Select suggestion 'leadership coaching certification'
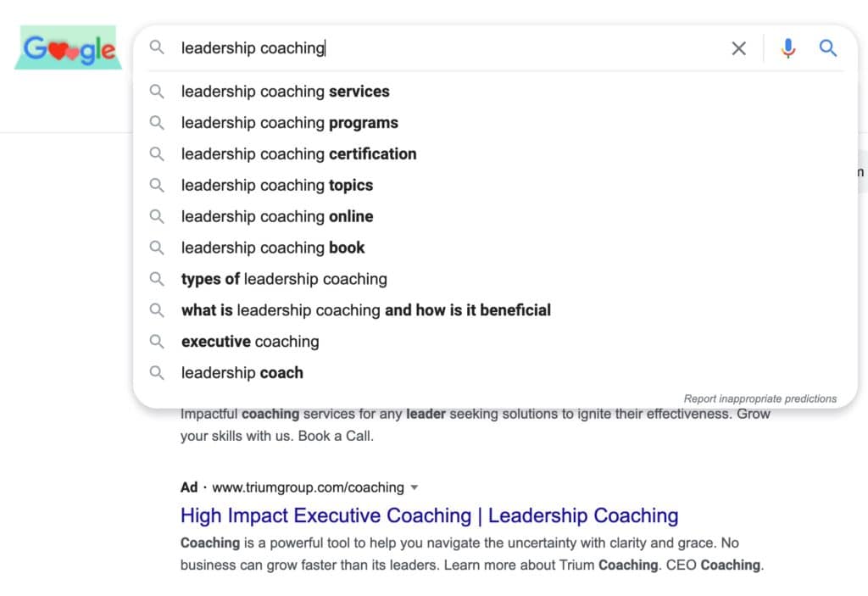Screen dimensions: 868x596 pyautogui.click(x=298, y=154)
